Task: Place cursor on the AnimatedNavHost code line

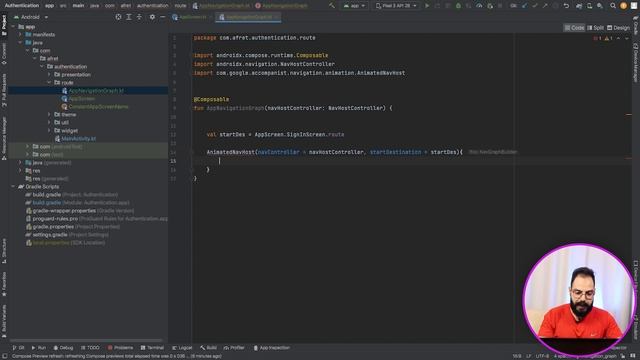Action: pyautogui.click(x=335, y=152)
